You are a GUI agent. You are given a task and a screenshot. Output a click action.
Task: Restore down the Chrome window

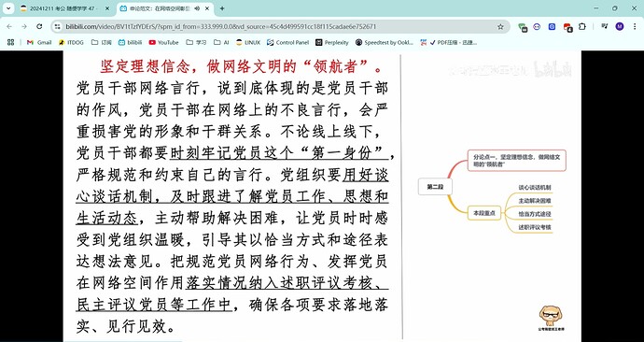point(615,8)
